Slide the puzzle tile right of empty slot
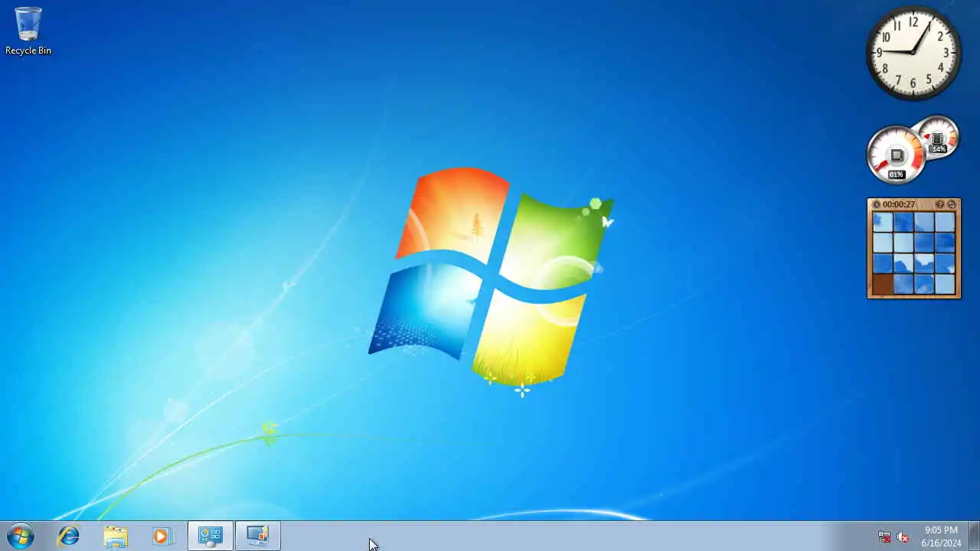Viewport: 980px width, 551px height. pyautogui.click(x=903, y=285)
